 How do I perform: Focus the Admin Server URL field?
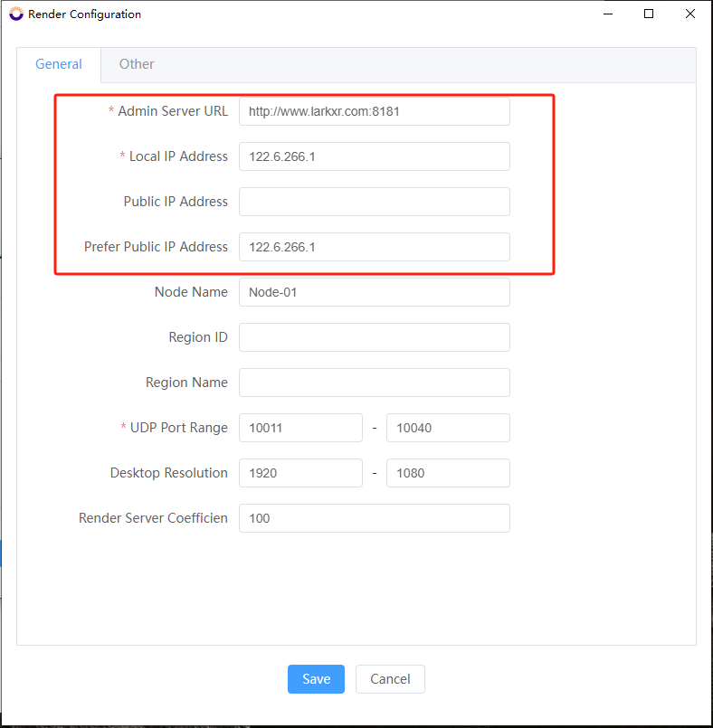(375, 111)
